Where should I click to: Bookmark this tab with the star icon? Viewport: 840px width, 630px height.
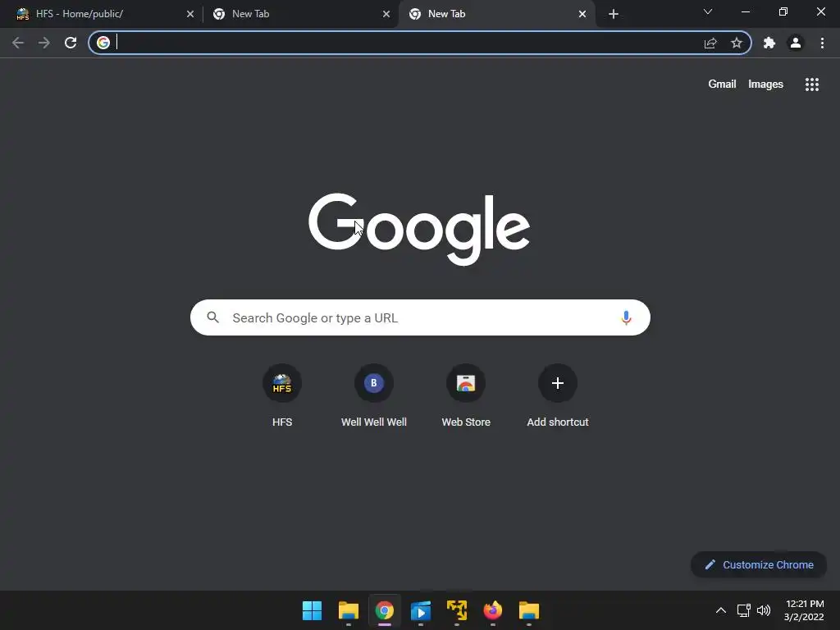(737, 43)
